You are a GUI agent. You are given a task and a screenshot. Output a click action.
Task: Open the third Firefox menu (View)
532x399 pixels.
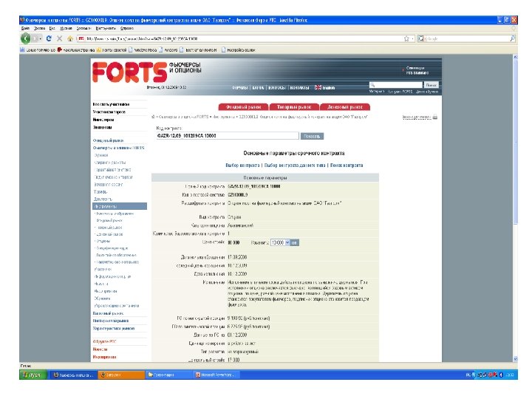click(52, 29)
